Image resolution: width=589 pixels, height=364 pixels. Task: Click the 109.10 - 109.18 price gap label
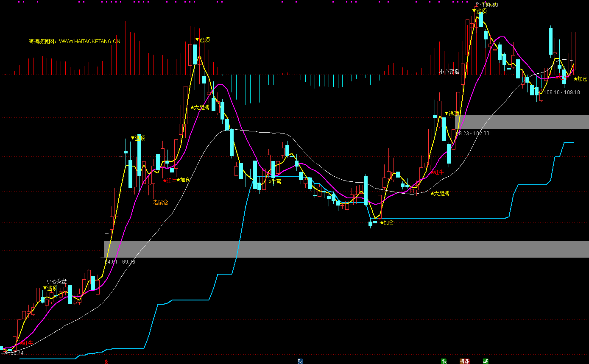561,92
